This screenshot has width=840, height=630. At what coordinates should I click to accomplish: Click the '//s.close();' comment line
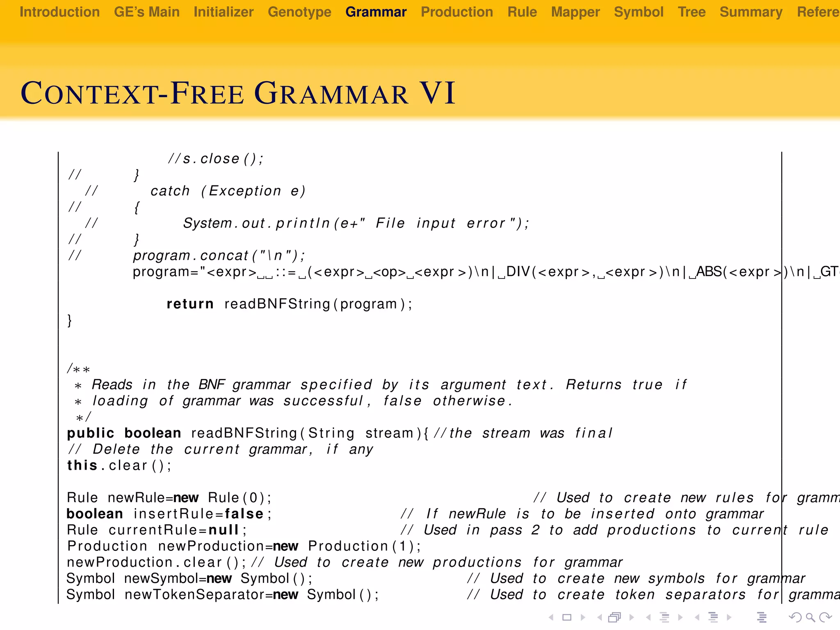215,159
